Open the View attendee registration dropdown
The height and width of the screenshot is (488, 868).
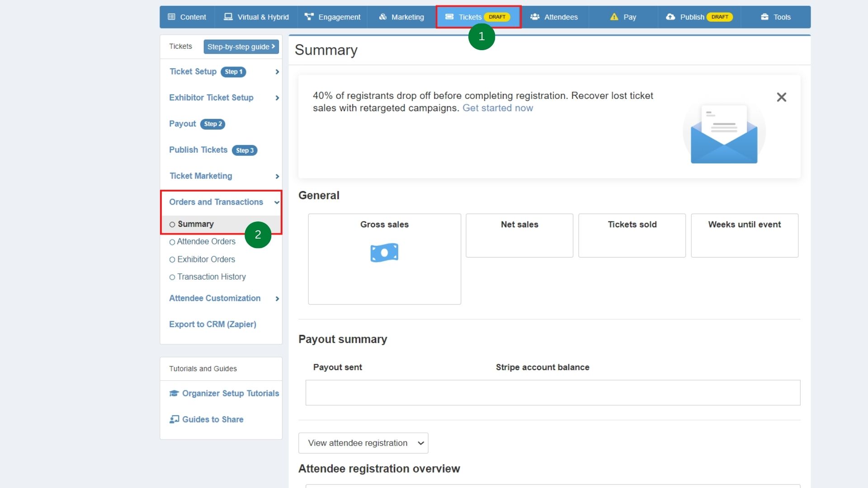pyautogui.click(x=363, y=443)
